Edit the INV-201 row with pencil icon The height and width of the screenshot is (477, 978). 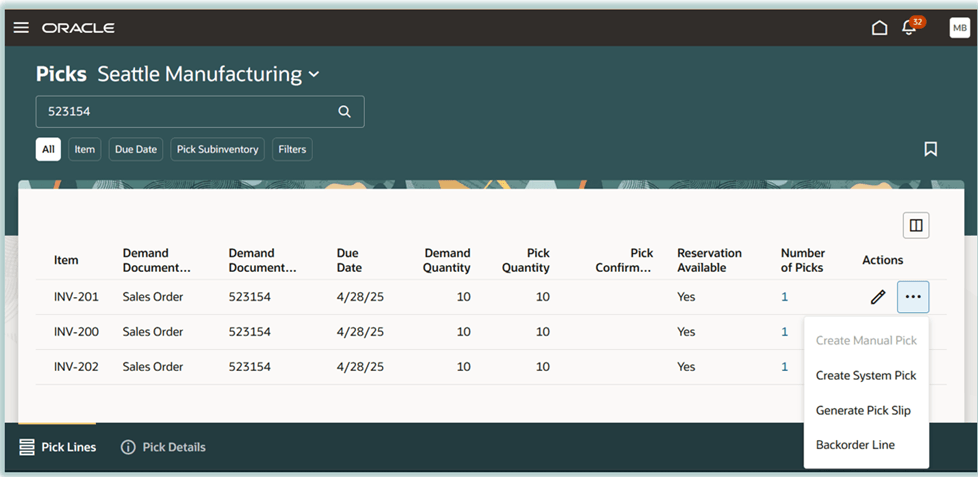coord(878,297)
